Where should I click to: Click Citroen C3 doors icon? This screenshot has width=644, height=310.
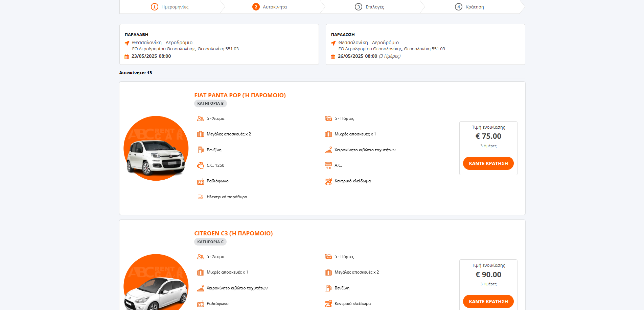click(x=328, y=257)
